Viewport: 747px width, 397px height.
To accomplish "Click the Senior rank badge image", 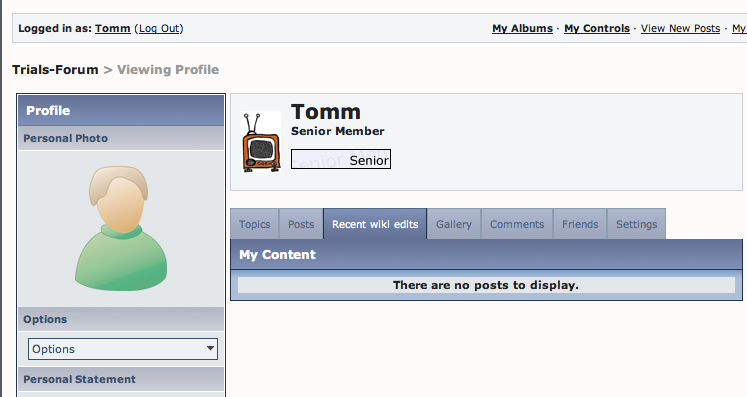I will pos(341,159).
